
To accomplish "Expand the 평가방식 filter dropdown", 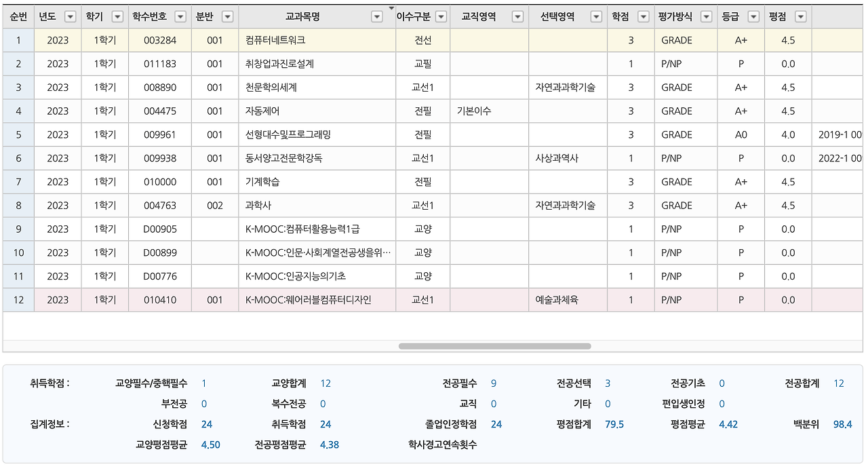I will (x=706, y=16).
